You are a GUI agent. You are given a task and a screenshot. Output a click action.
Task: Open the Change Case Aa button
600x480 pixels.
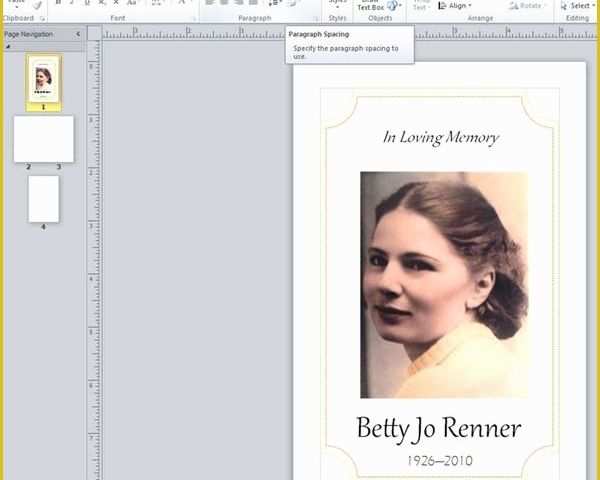(131, 3)
